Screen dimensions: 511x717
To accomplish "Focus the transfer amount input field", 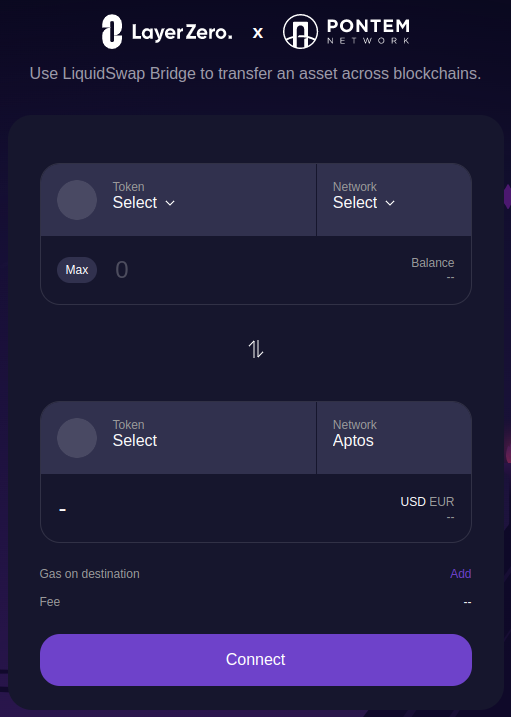I will [x=256, y=270].
